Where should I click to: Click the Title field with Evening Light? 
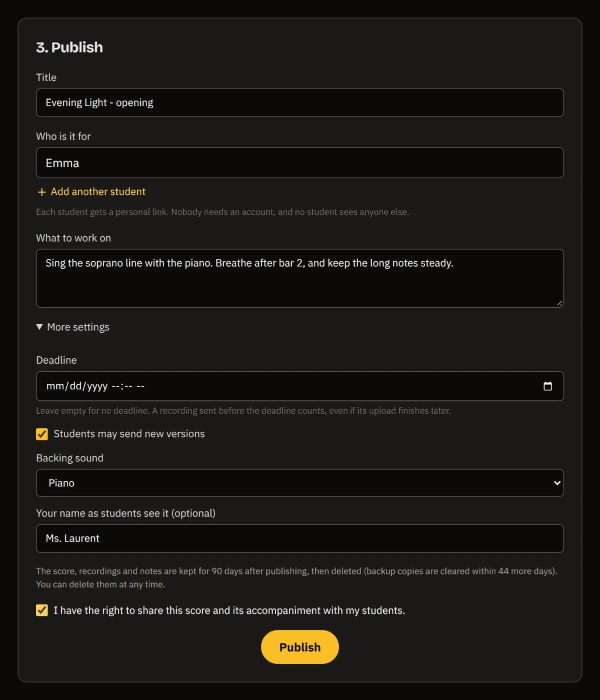pos(300,103)
